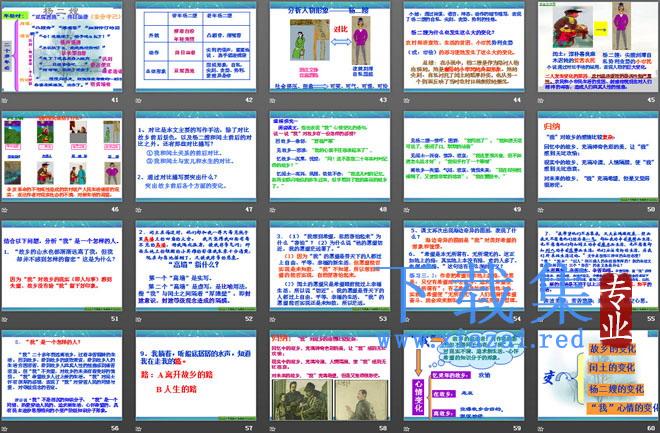The image size is (660, 433).
Task: Select slide 49 thumbnail
Action: (x=464, y=157)
